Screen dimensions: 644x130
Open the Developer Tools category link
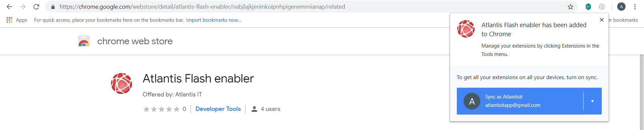(218, 109)
